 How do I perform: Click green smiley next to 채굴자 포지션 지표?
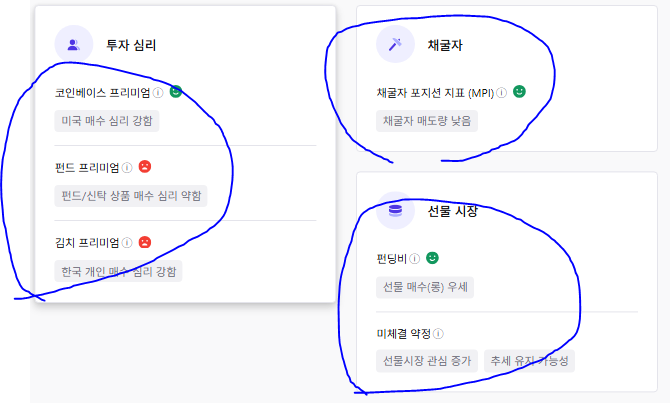tap(519, 91)
